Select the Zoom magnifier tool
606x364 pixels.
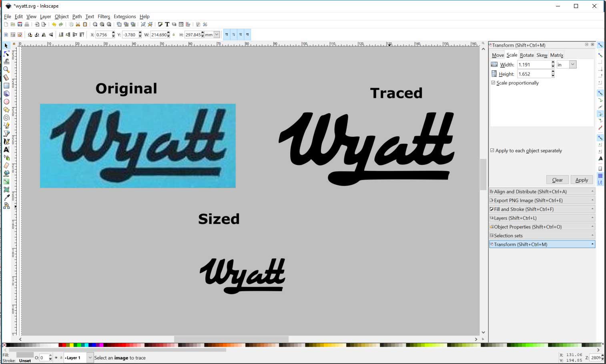6,70
